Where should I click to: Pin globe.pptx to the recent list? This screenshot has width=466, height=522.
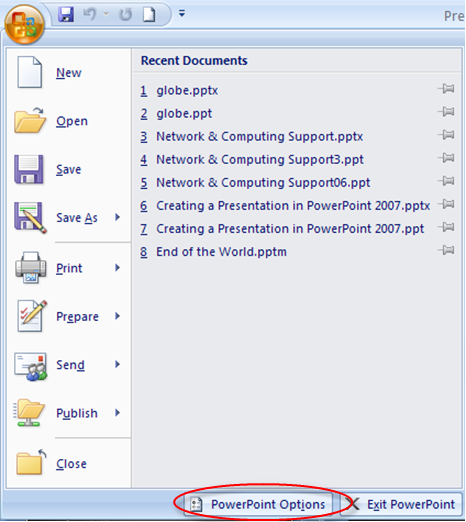pos(446,89)
